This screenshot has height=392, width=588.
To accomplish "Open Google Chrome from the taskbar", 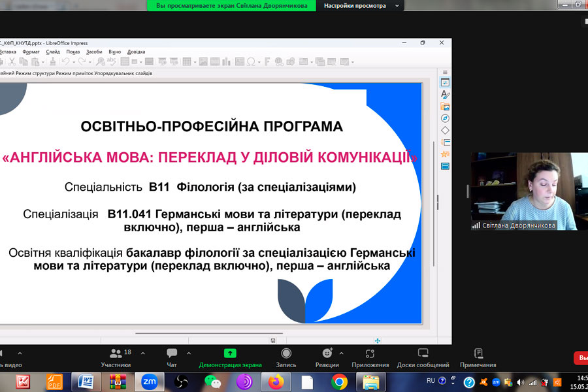I will (339, 381).
